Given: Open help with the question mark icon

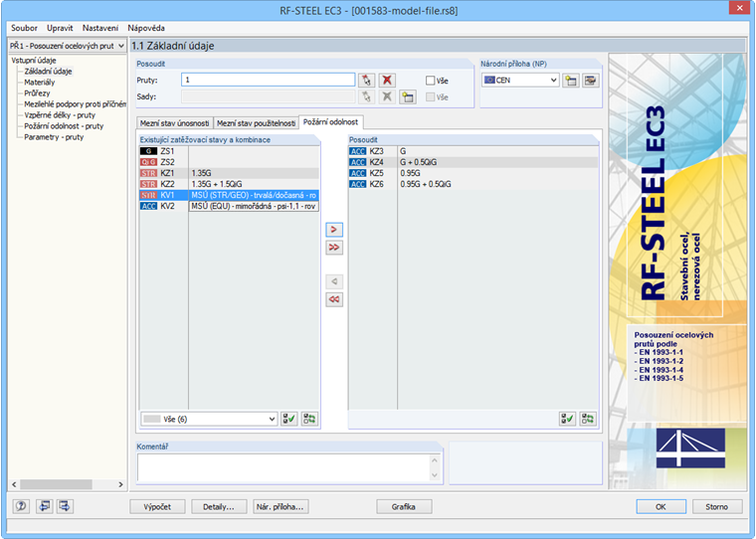Looking at the screenshot, I should point(21,506).
